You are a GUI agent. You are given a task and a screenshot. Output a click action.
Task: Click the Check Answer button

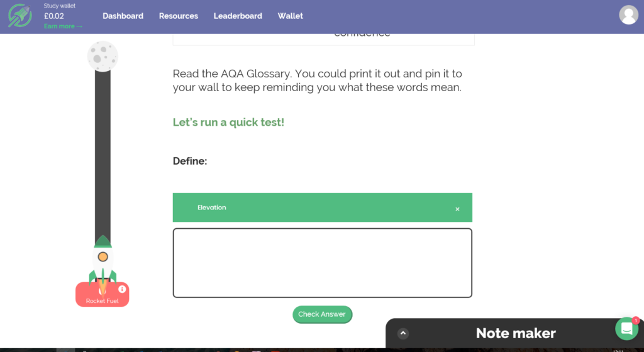pyautogui.click(x=323, y=314)
